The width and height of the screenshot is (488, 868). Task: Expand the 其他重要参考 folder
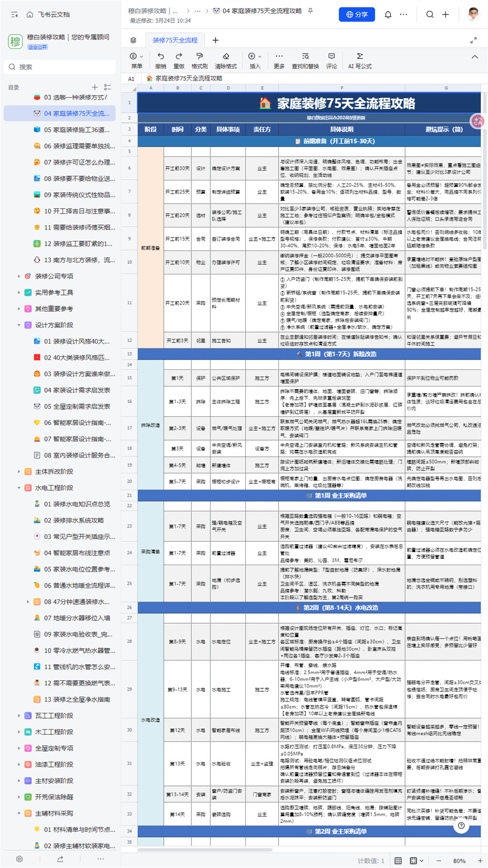pos(19,309)
